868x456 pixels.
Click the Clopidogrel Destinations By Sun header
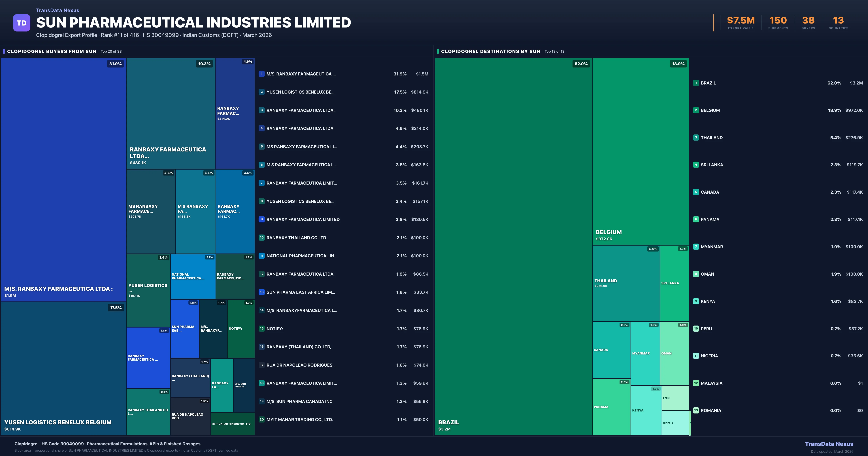(490, 51)
